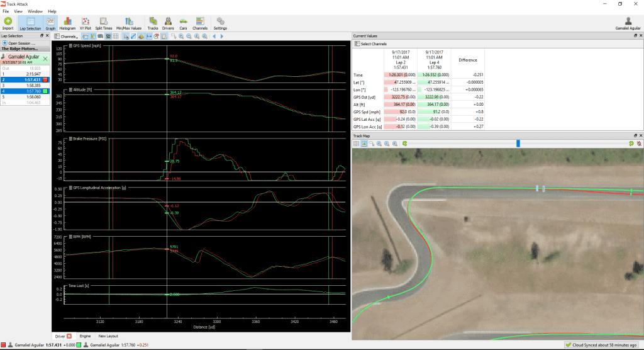Open Brake Pressure graph channel menu

pos(70,138)
